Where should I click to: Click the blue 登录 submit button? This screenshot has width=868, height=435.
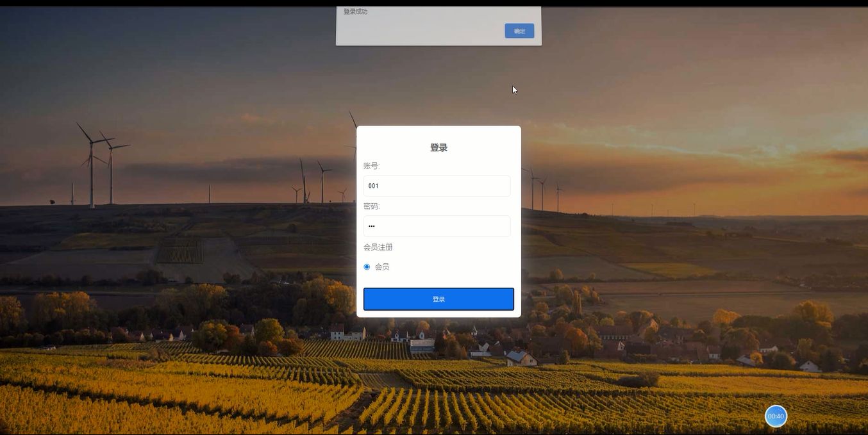438,299
